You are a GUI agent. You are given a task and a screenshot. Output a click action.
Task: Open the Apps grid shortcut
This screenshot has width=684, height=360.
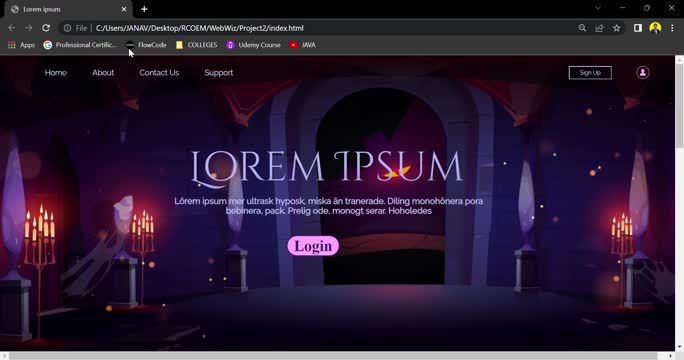tap(21, 45)
